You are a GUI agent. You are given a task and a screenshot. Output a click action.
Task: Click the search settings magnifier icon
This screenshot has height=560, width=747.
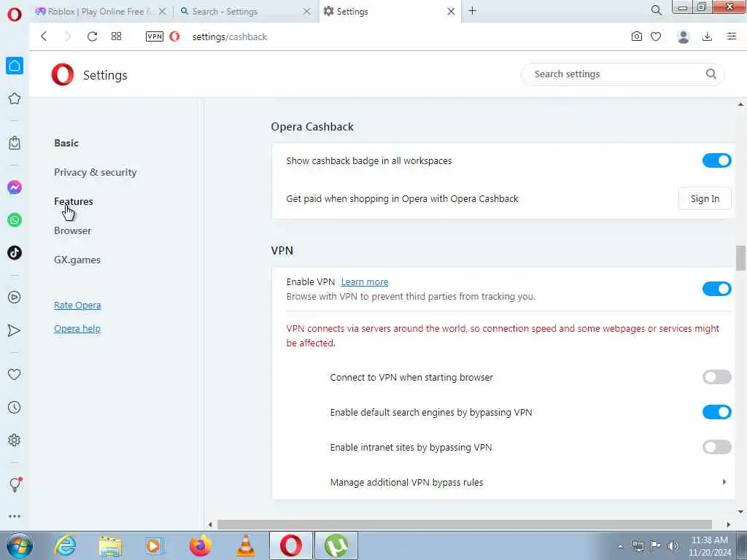[x=711, y=74]
